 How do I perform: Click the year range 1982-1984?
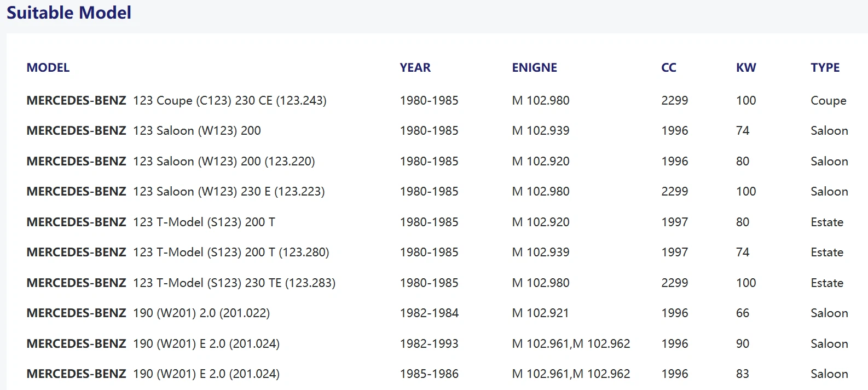429,313
